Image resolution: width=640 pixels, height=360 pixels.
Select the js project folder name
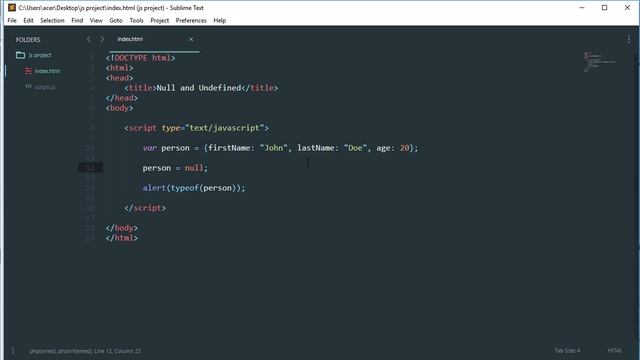(x=40, y=55)
